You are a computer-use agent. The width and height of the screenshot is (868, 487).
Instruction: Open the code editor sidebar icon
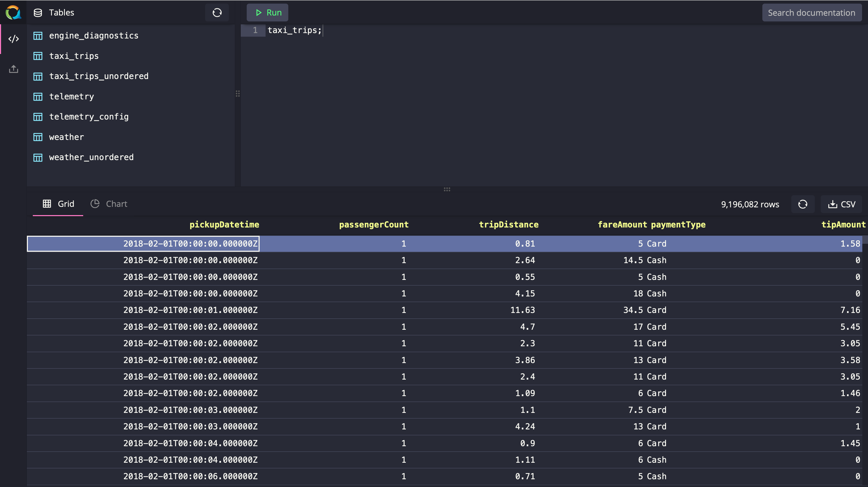pyautogui.click(x=13, y=39)
